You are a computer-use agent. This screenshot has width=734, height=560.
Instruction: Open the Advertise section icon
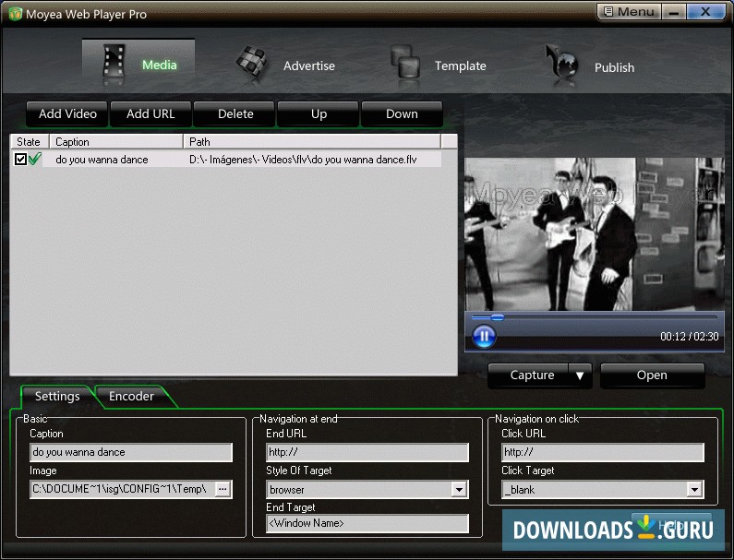[x=250, y=63]
